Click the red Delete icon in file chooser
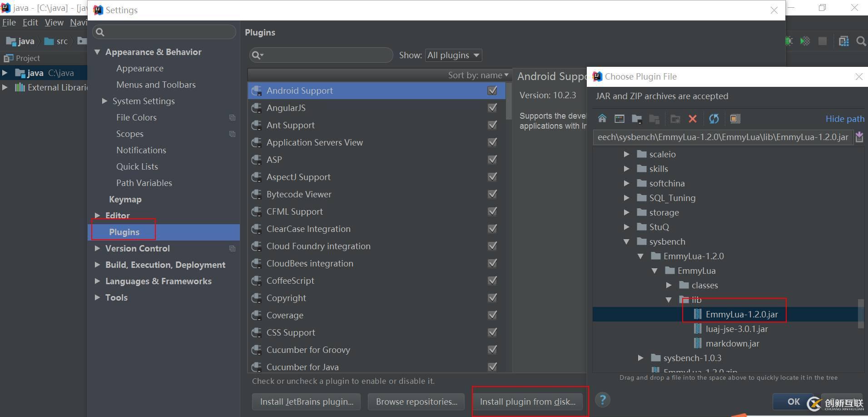The height and width of the screenshot is (417, 868). click(692, 119)
